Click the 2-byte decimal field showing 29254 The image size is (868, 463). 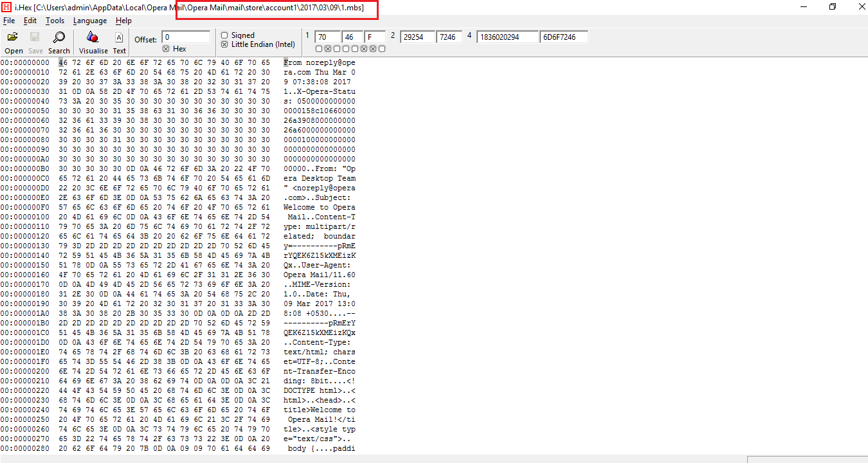(417, 37)
